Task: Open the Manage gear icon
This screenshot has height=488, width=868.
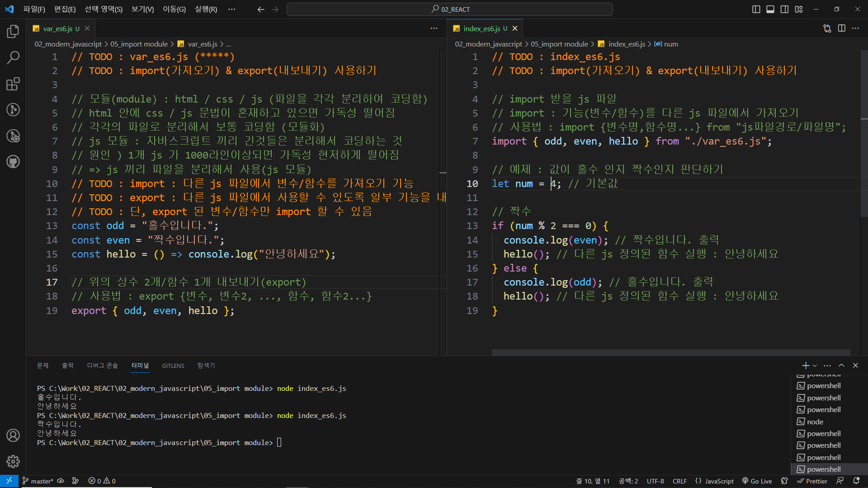Action: 13,461
